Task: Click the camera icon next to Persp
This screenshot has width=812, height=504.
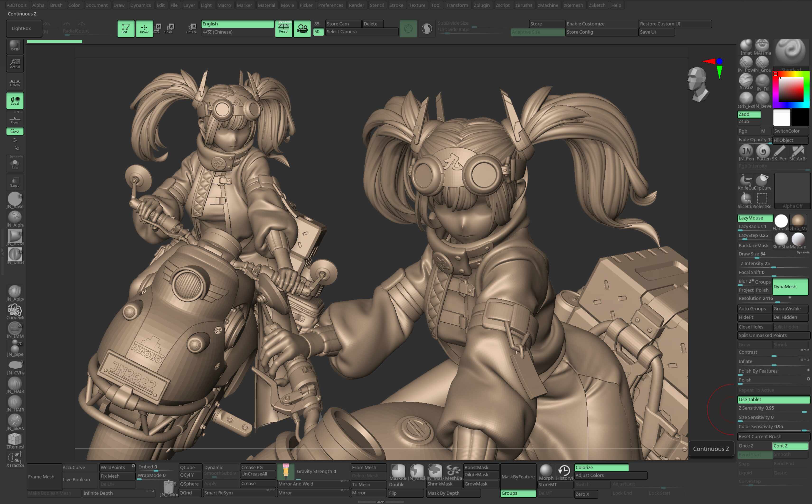Action: pos(302,29)
